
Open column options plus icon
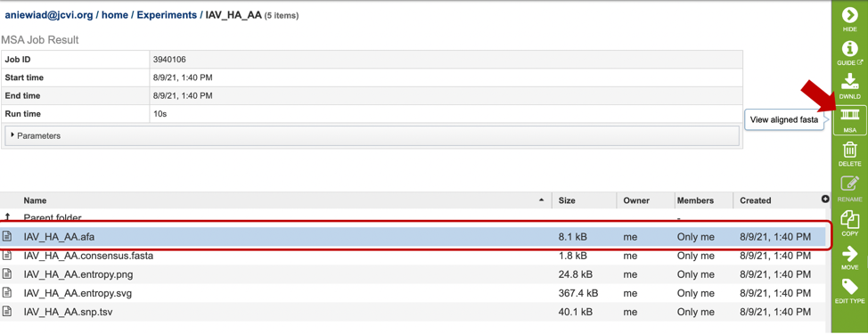(x=825, y=200)
